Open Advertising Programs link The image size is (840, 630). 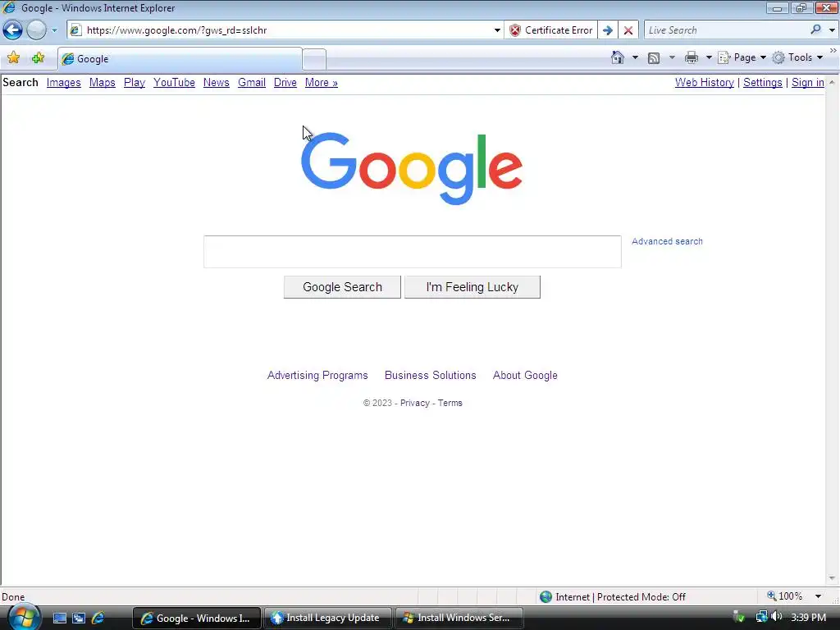click(317, 376)
